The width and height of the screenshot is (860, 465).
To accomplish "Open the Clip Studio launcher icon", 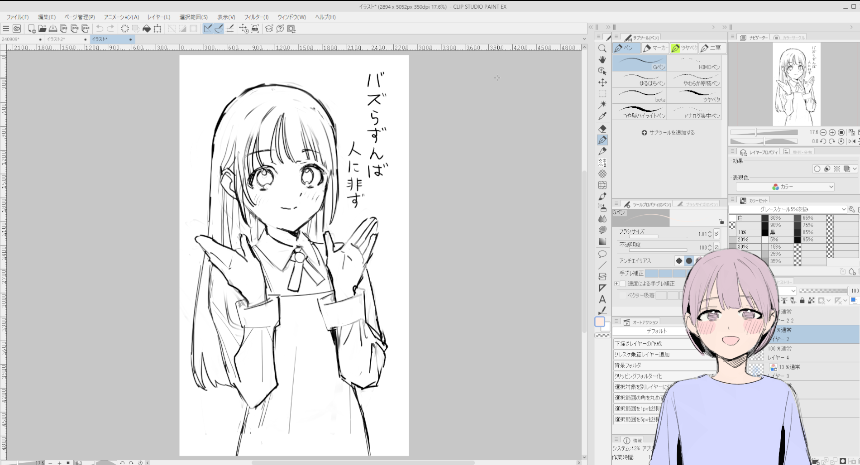I will tap(16, 29).
